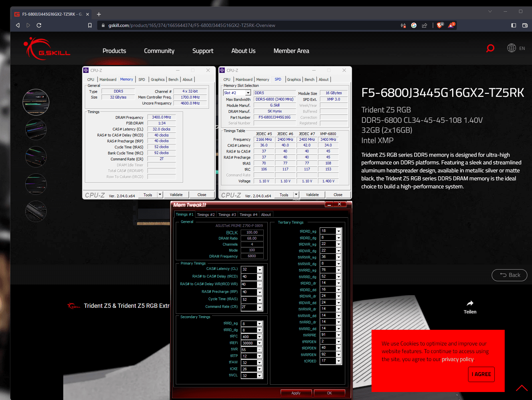Open About Us menu
The image size is (532, 400).
tap(243, 51)
